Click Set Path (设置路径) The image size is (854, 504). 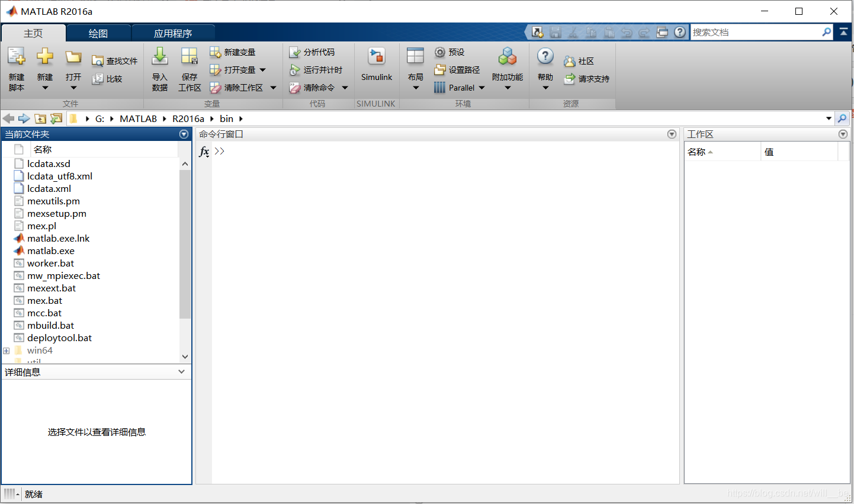[457, 70]
